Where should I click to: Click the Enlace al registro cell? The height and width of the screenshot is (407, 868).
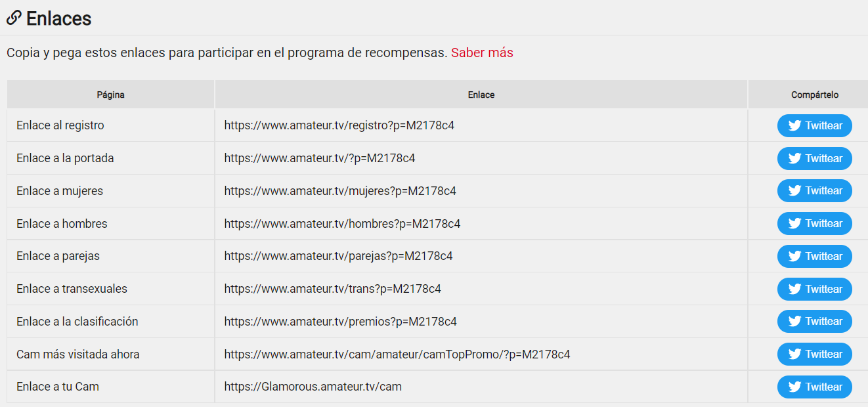click(x=110, y=125)
